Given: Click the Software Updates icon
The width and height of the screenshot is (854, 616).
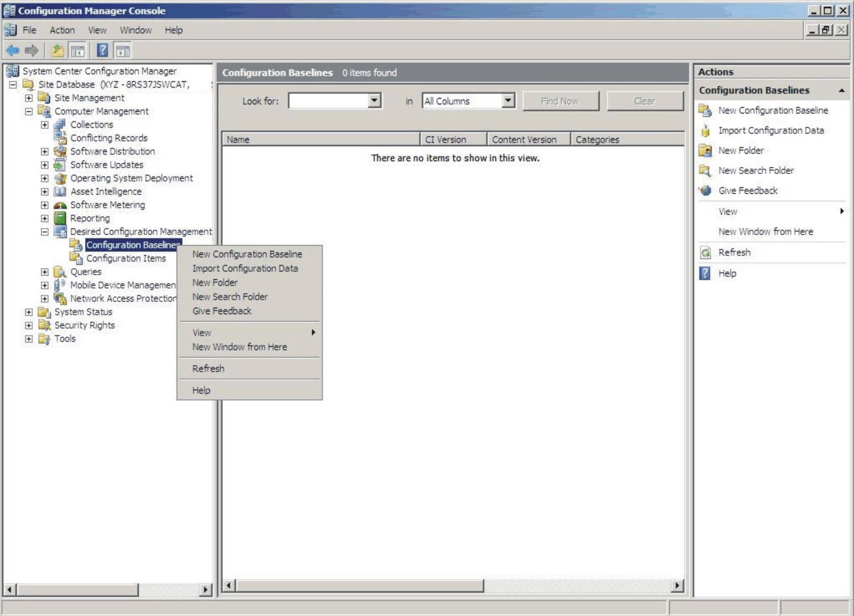Looking at the screenshot, I should click(60, 165).
